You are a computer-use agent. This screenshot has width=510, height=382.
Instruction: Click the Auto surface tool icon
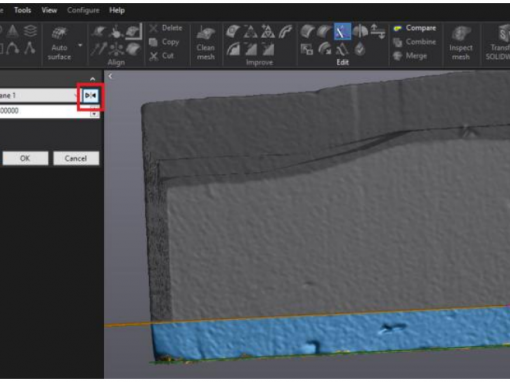tap(59, 33)
